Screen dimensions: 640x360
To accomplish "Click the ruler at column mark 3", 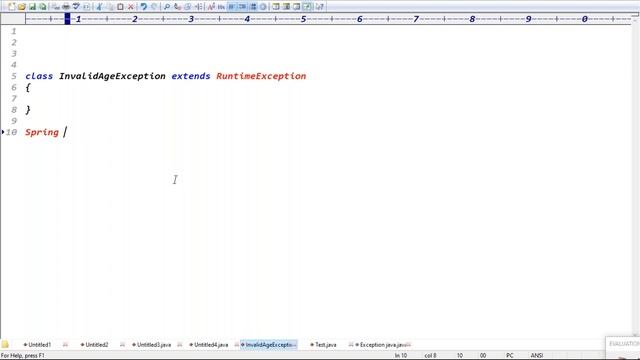I will pyautogui.click(x=191, y=19).
